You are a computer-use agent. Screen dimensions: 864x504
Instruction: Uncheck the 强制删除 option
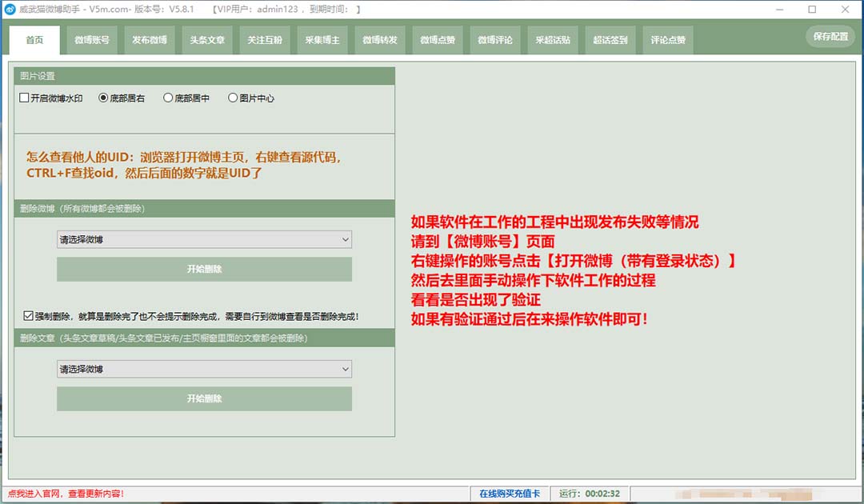(x=28, y=314)
